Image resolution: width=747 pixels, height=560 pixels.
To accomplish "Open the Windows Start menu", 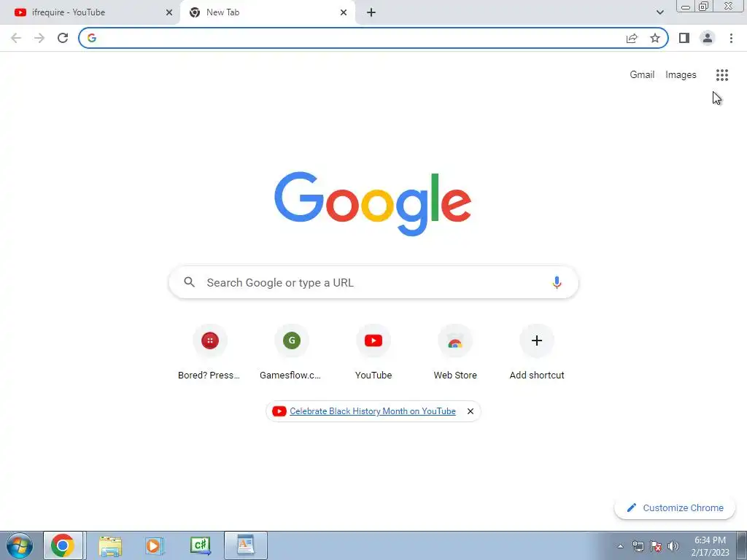I will (20, 545).
